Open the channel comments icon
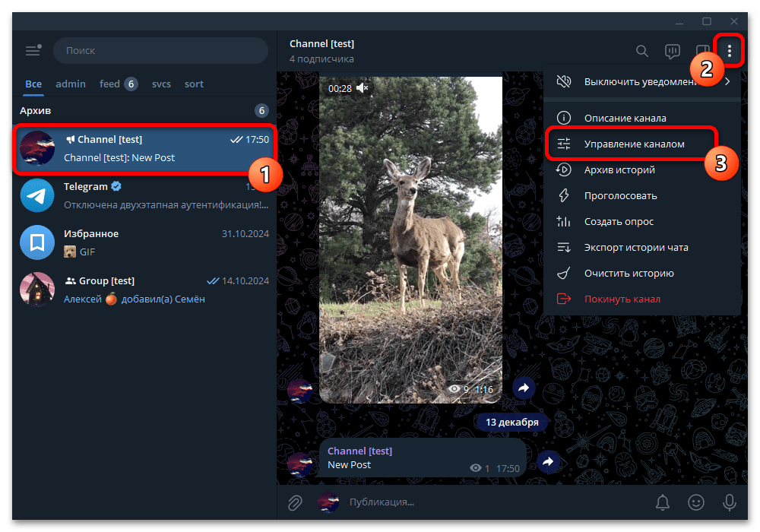The image size is (760, 532). pyautogui.click(x=673, y=51)
